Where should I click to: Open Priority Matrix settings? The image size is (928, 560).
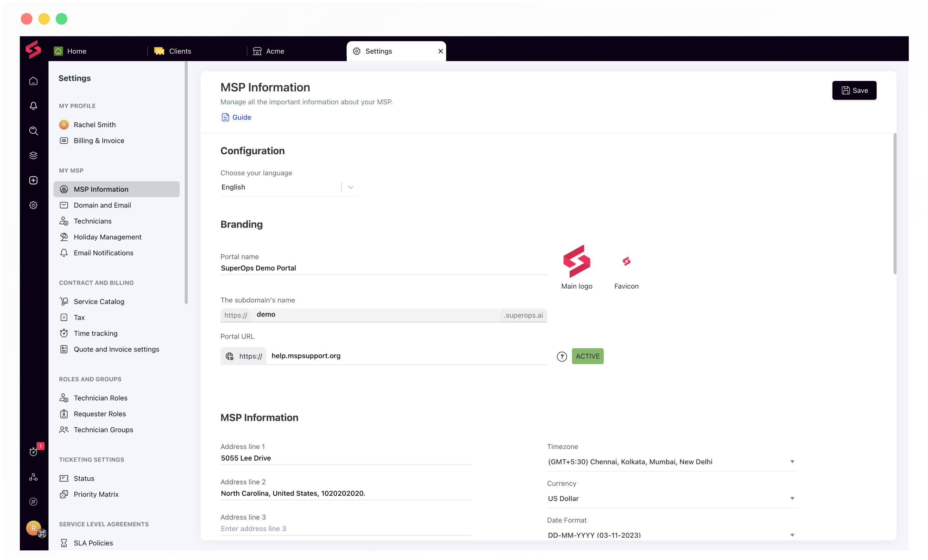[117, 494]
